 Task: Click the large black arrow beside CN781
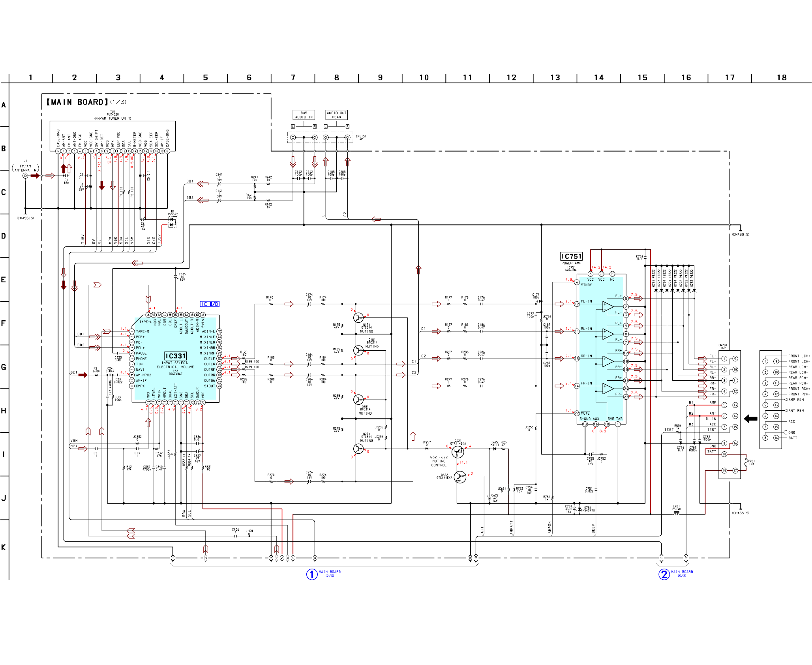tap(750, 419)
